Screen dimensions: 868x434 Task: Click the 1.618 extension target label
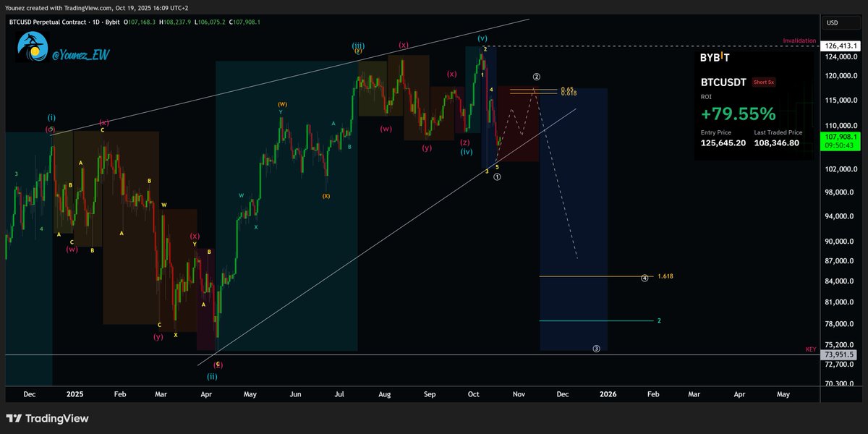coord(664,276)
